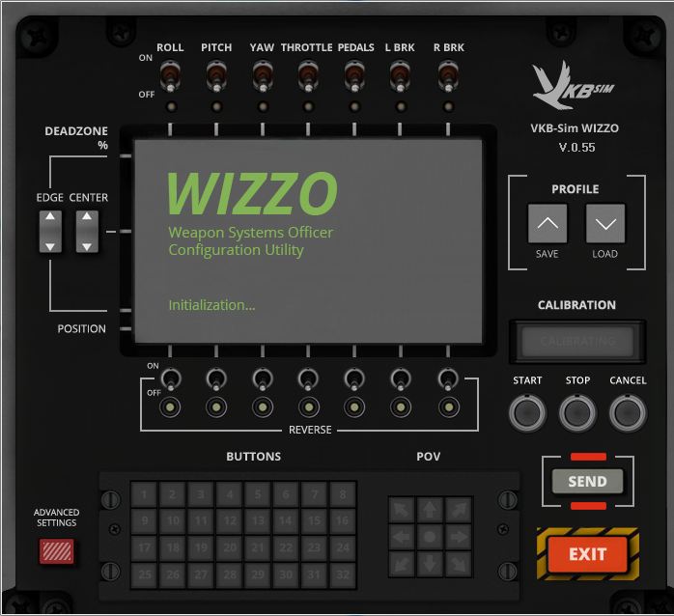Click the WIZZO title on the display
674x616 pixels.
tap(252, 193)
